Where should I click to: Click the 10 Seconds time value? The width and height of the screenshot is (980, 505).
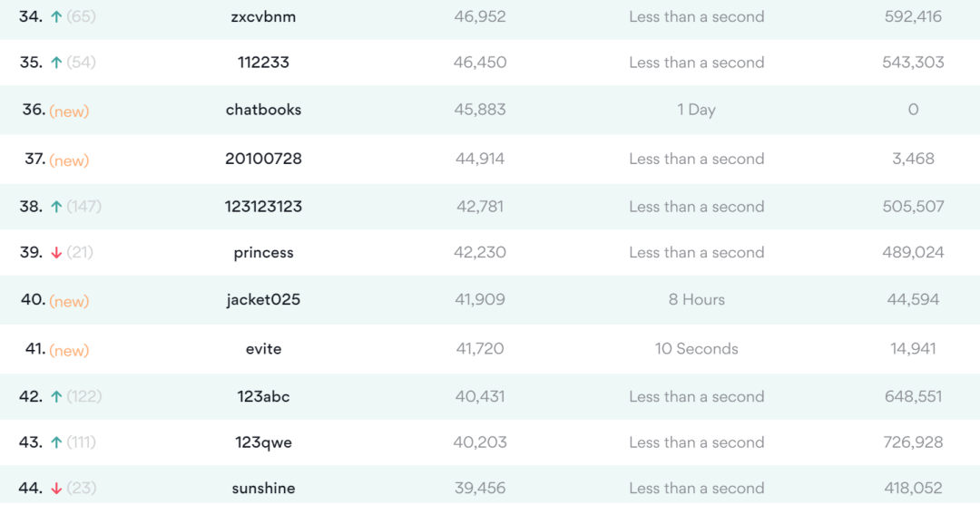click(696, 348)
